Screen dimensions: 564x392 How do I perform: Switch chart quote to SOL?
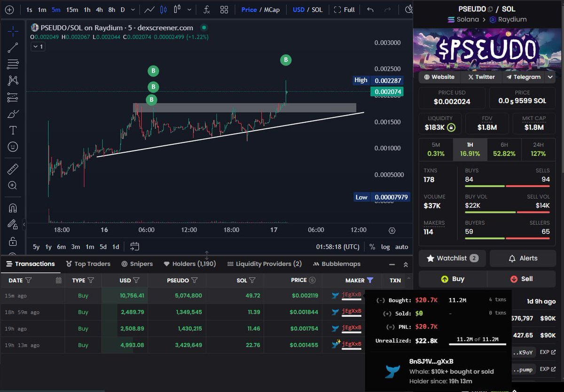[317, 9]
